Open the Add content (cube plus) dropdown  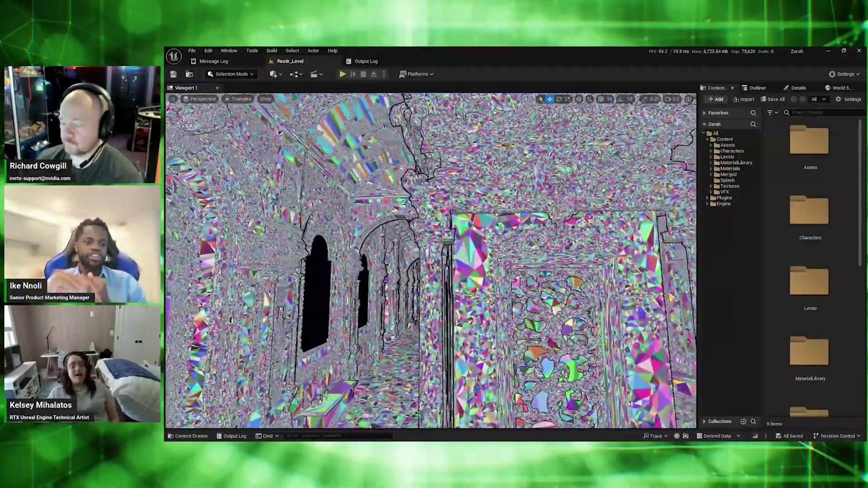[x=275, y=74]
